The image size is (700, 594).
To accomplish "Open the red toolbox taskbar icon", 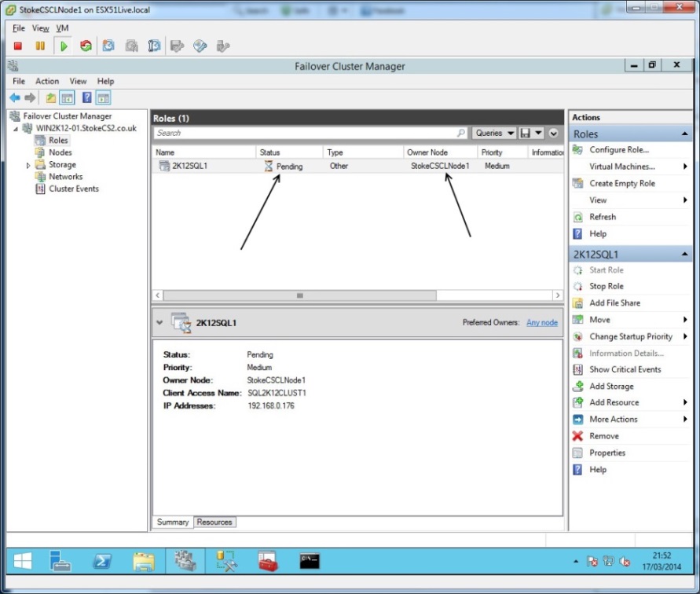I will (x=268, y=562).
